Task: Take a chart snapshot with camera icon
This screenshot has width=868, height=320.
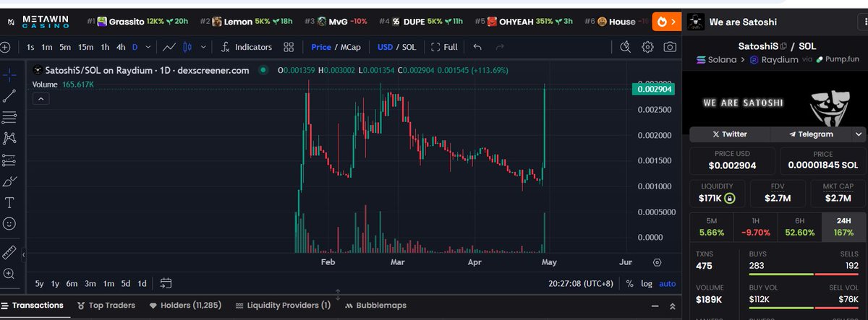Action: (x=670, y=47)
